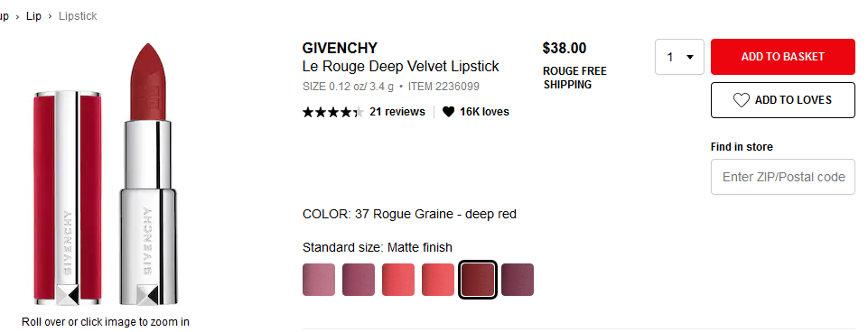
Task: Go to the Lip breadcrumb
Action: (33, 16)
